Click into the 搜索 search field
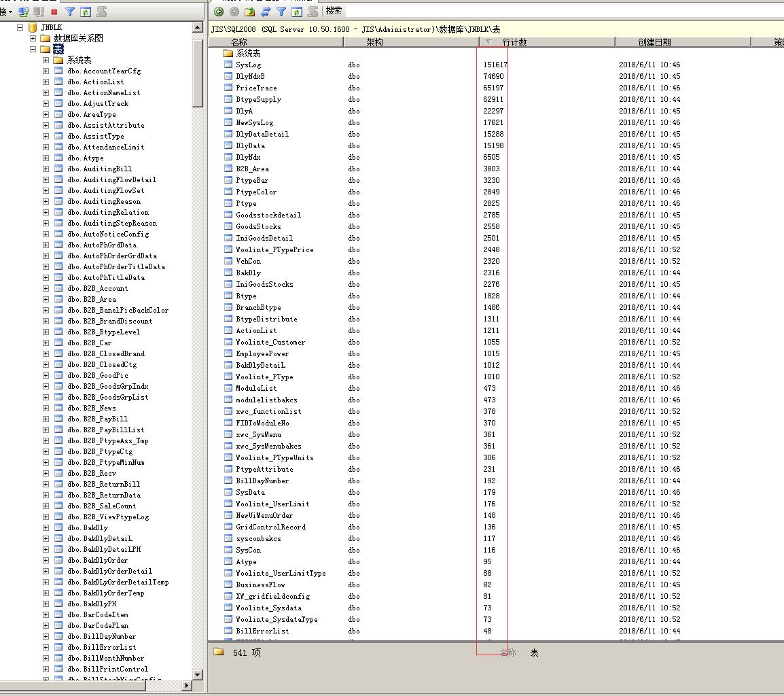The width and height of the screenshot is (784, 696). (x=564, y=10)
